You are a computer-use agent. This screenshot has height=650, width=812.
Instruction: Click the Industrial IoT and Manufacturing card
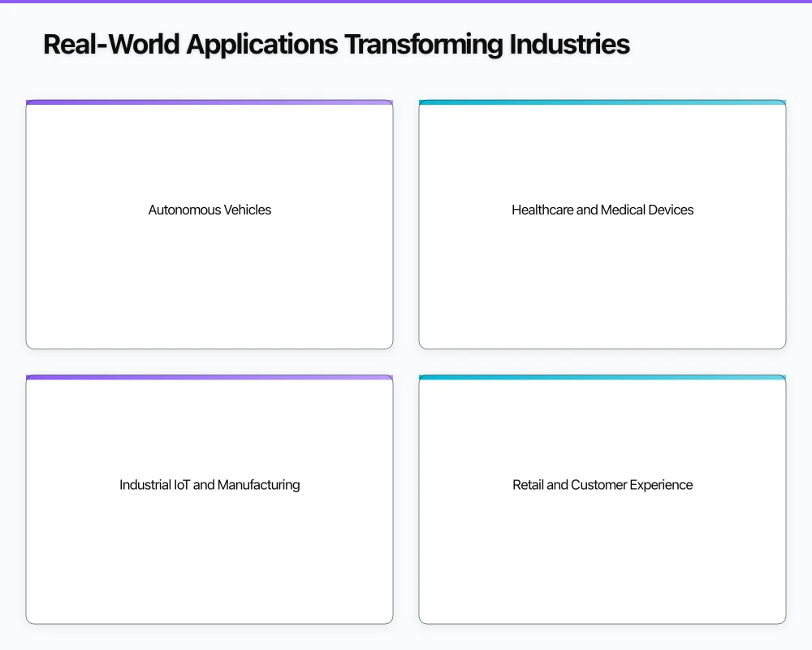[x=209, y=500]
